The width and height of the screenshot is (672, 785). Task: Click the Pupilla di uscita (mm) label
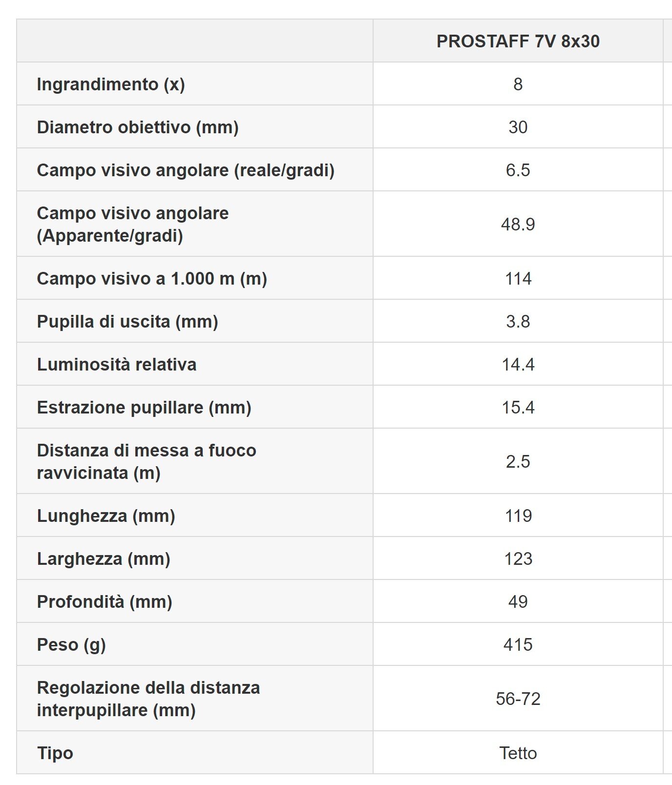(127, 322)
